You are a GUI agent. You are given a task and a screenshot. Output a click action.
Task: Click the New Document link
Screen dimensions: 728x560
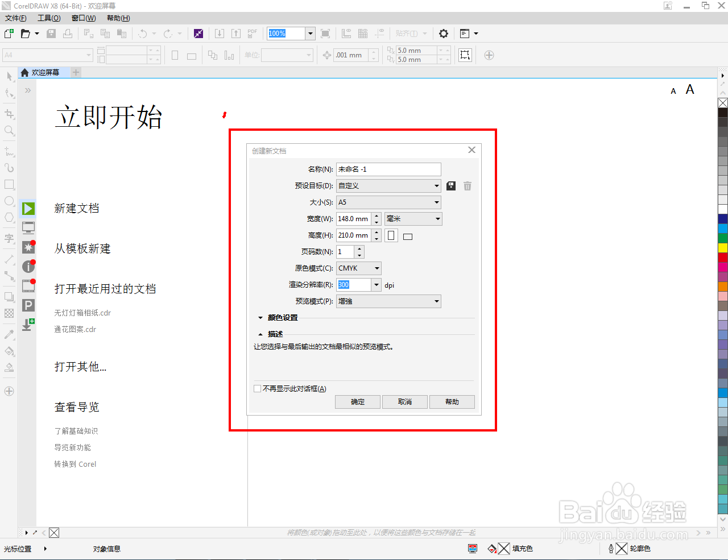[x=77, y=209]
